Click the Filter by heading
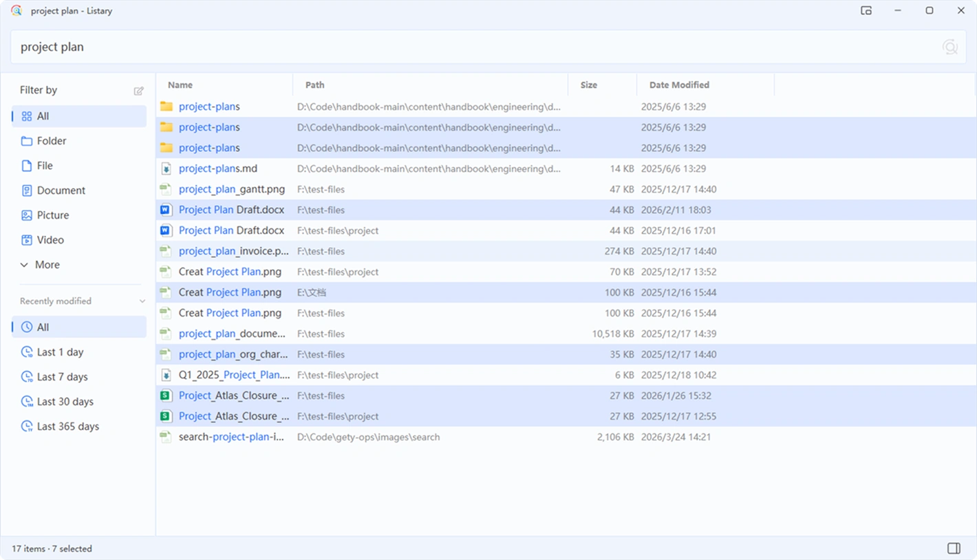977x560 pixels. (39, 90)
